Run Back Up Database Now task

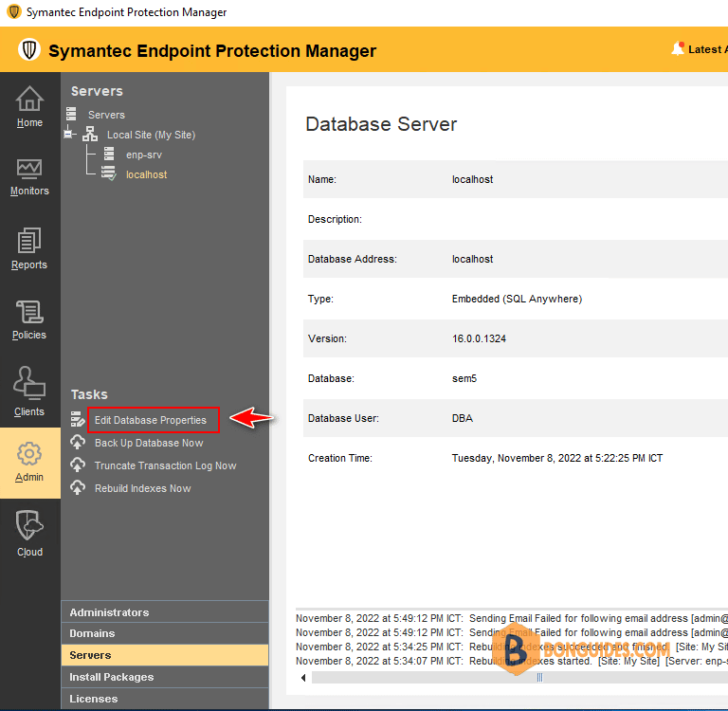[x=149, y=443]
